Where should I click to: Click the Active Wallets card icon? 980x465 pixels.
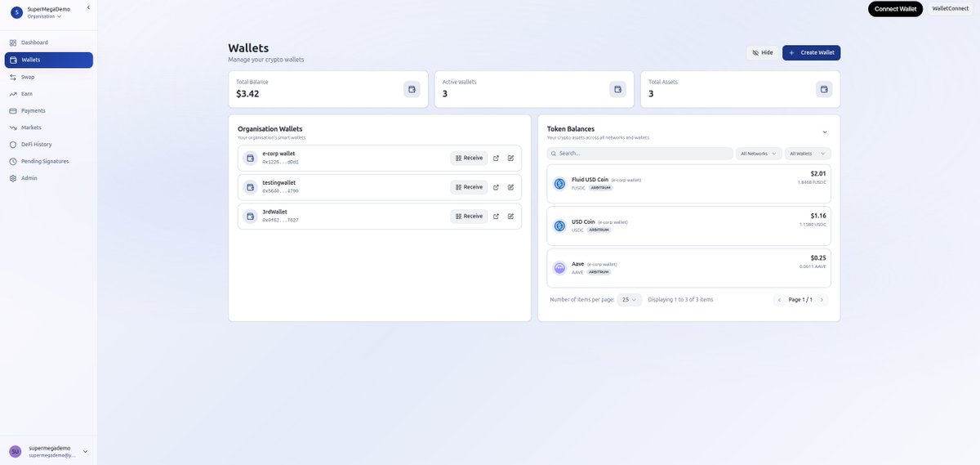coord(617,89)
